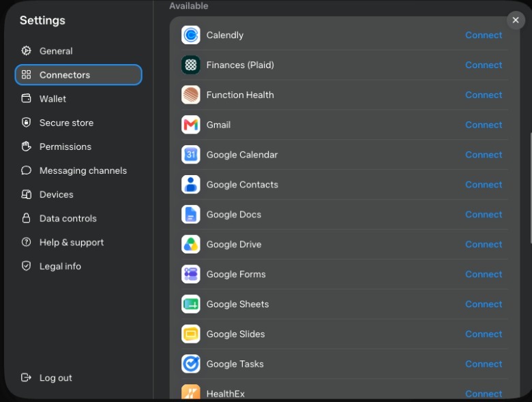Open the Devices settings section
Viewport: 532px width, 402px height.
pyautogui.click(x=78, y=194)
